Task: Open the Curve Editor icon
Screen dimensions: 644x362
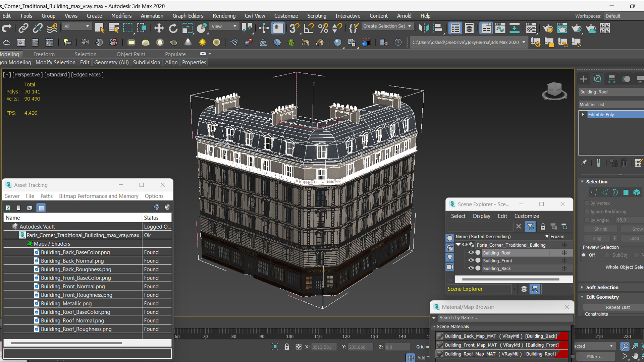Action: (x=500, y=28)
